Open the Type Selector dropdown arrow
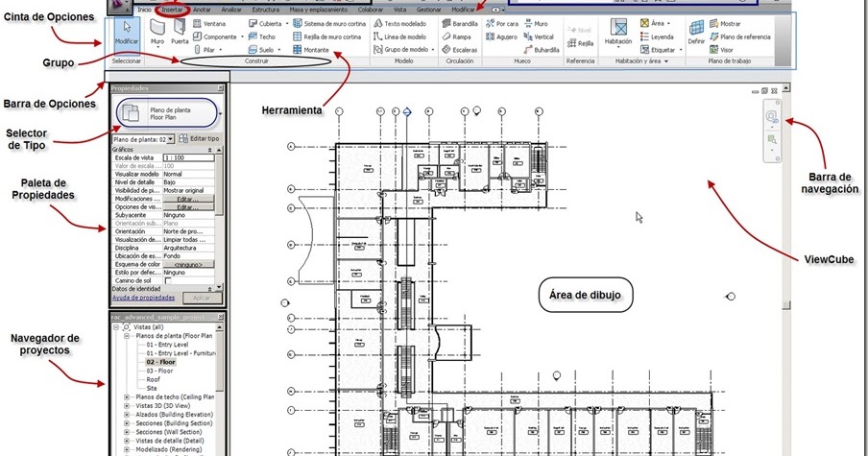 (x=221, y=114)
